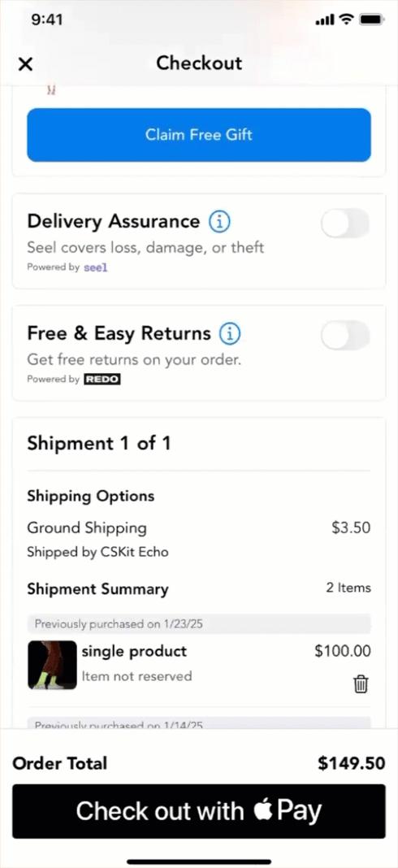Click the REDO logo badge
398x868 pixels.
coord(102,380)
